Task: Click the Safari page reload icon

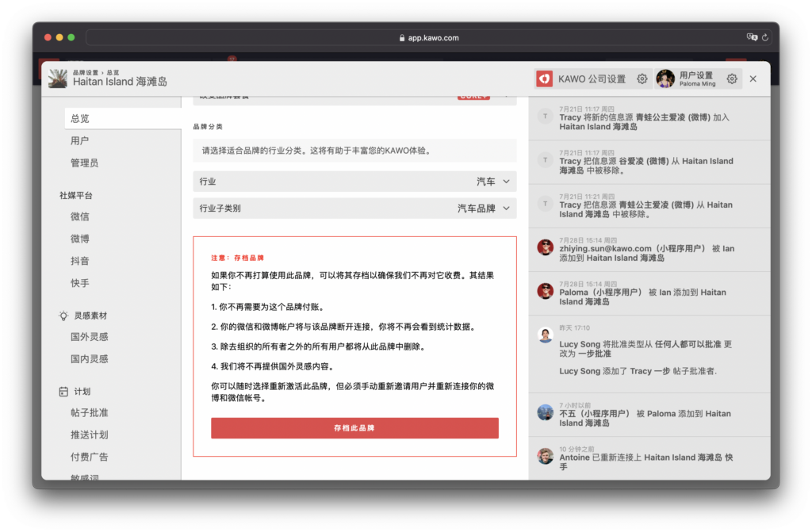Action: point(765,37)
